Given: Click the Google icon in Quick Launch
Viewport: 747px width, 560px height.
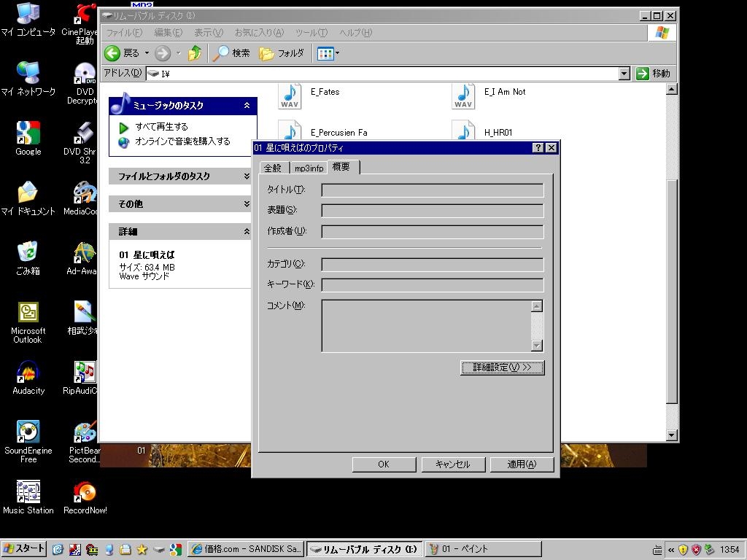Looking at the screenshot, I should point(176,550).
